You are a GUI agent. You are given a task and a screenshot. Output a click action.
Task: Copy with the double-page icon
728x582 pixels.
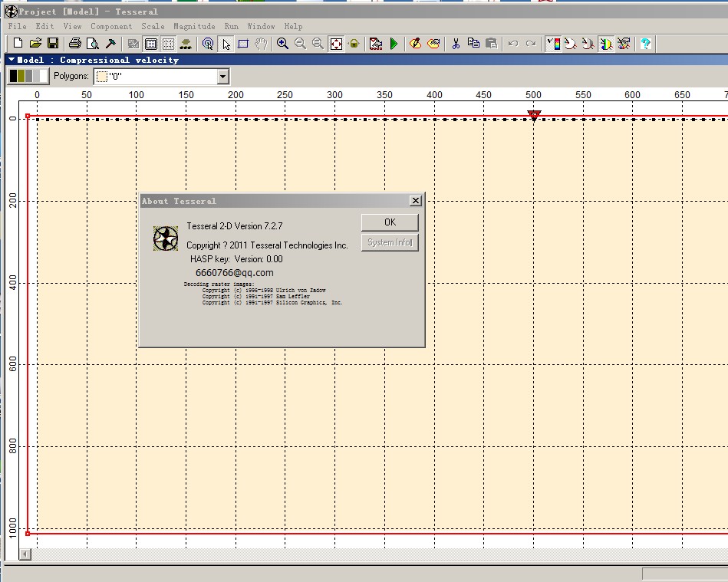click(x=473, y=44)
